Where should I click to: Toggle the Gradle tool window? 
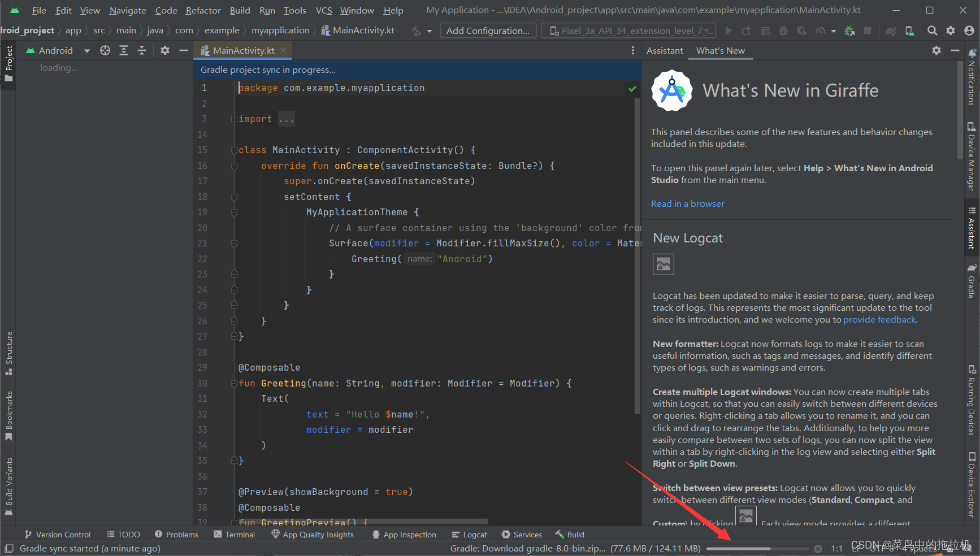click(x=972, y=281)
